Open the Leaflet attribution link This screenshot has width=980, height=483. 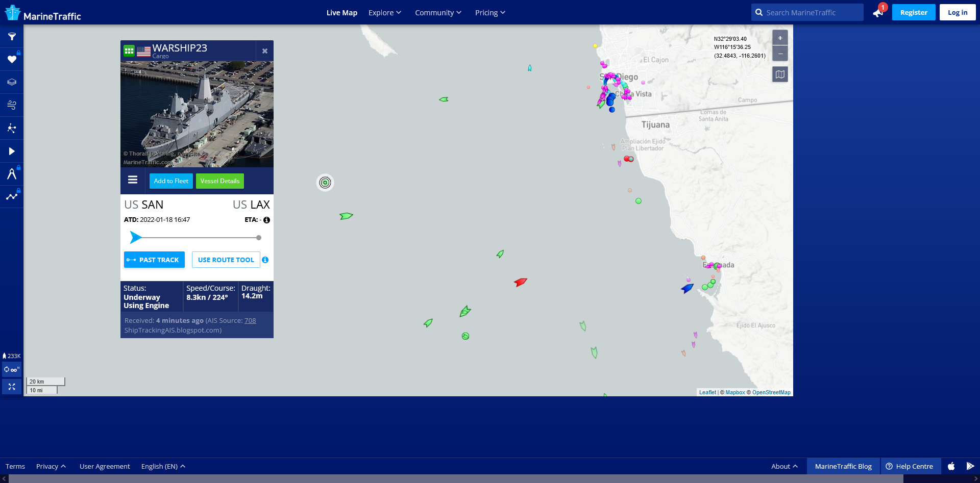pyautogui.click(x=707, y=393)
